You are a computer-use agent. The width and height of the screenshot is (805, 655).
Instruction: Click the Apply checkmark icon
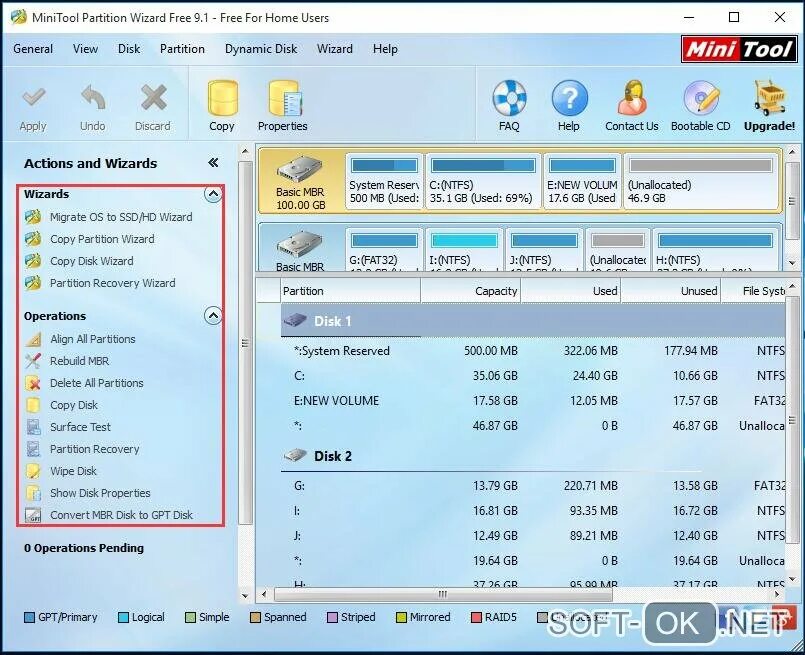click(33, 98)
